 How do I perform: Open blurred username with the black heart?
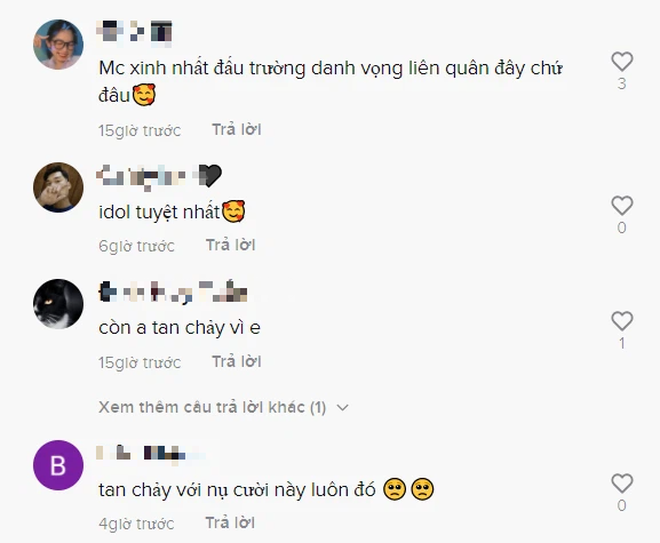click(159, 176)
